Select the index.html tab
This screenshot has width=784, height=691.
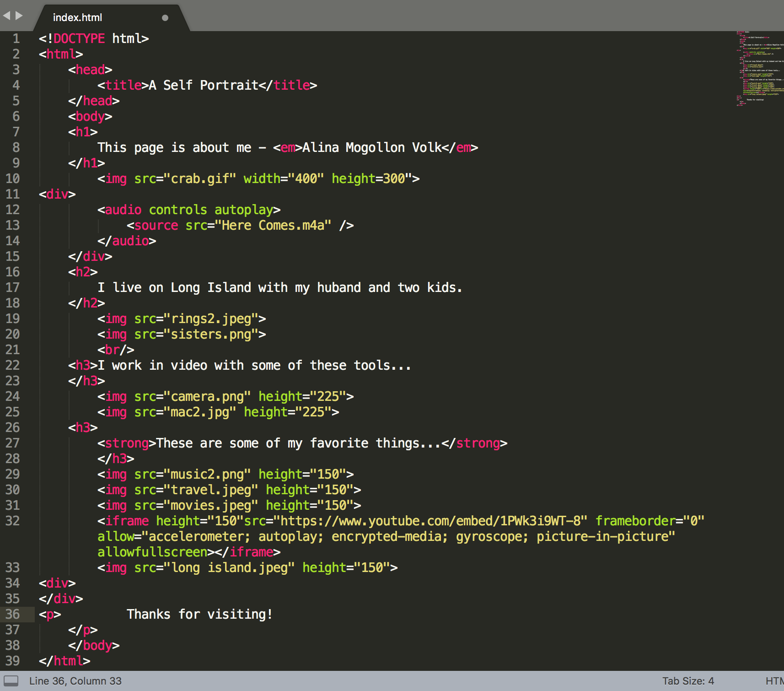pos(77,17)
